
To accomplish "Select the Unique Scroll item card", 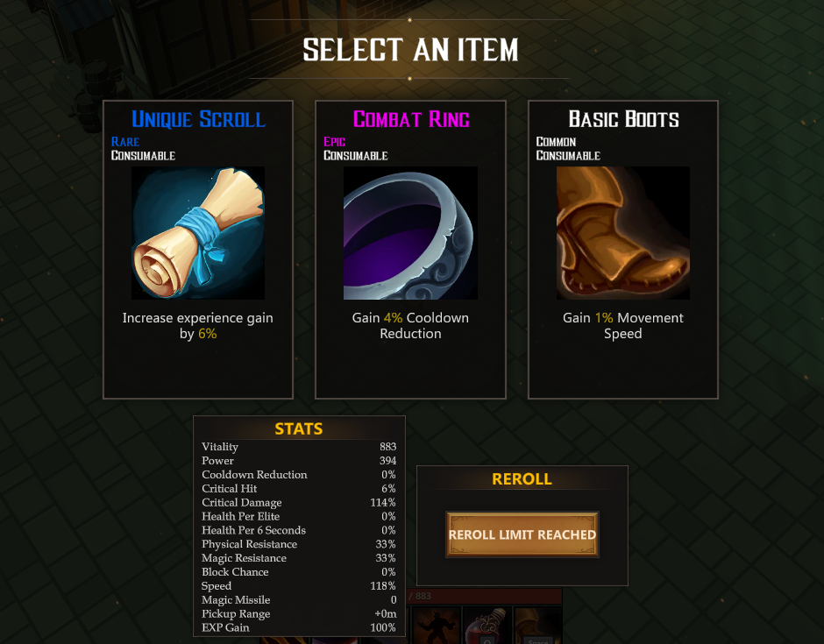I will (x=198, y=250).
